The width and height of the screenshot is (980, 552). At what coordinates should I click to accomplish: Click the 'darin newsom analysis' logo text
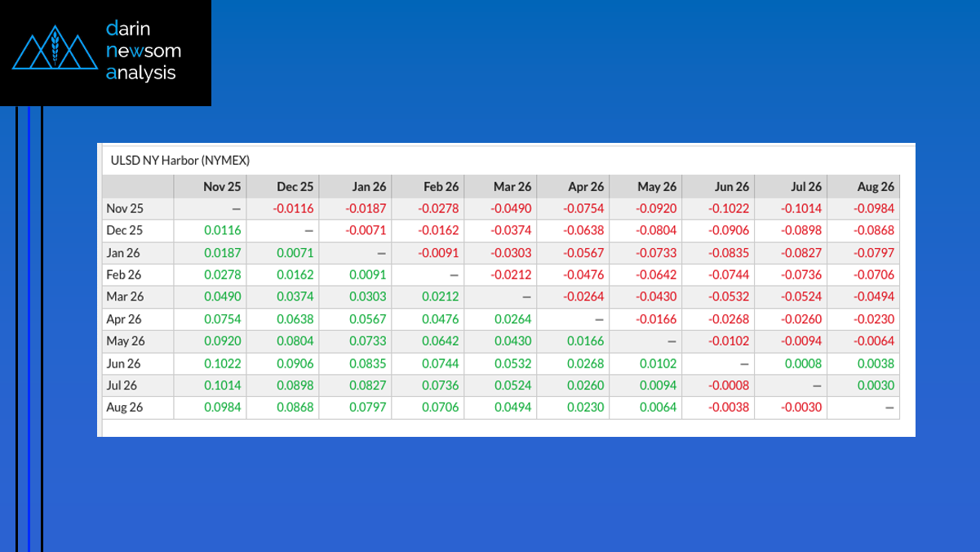tap(144, 51)
